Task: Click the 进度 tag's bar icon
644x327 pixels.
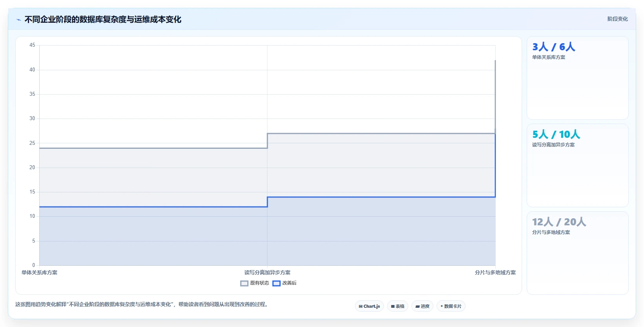Action: tap(418, 306)
